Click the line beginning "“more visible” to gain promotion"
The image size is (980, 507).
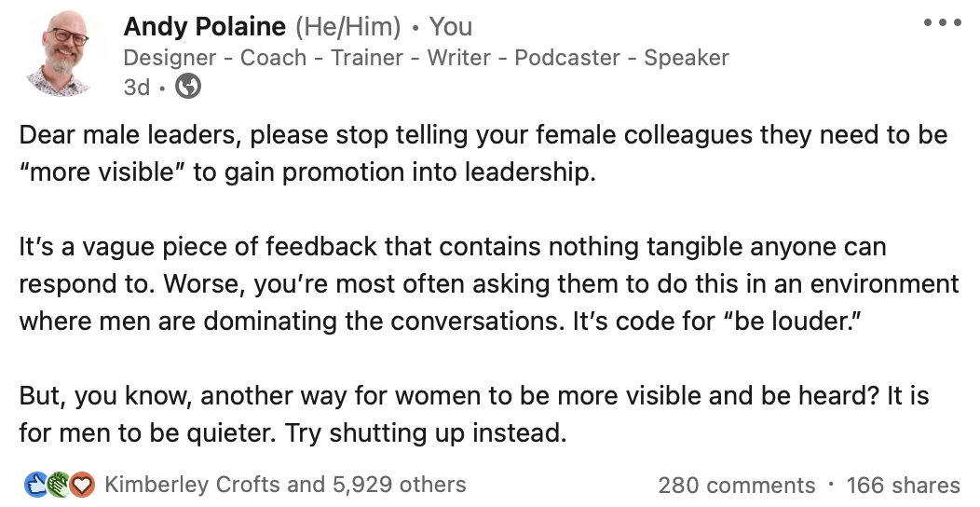[x=307, y=171]
